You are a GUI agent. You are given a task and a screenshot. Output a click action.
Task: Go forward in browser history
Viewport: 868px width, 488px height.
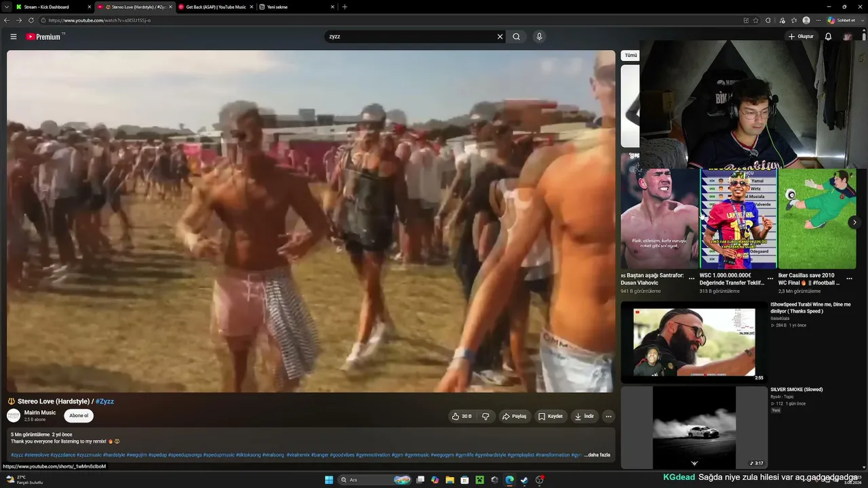pyautogui.click(x=19, y=20)
